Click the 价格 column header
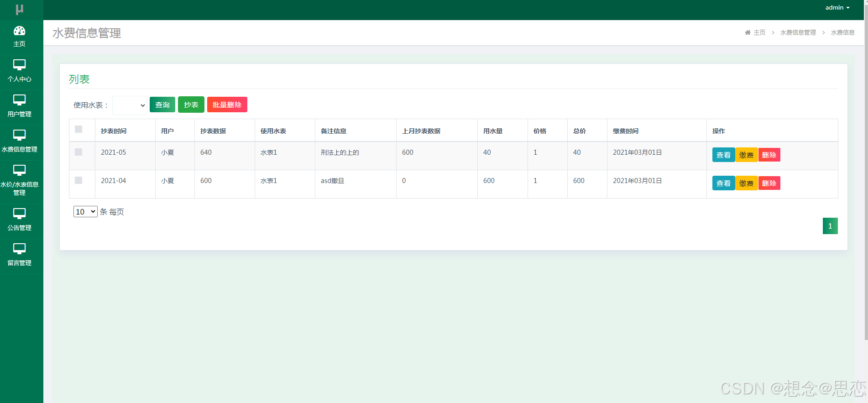The height and width of the screenshot is (403, 868). coord(540,131)
